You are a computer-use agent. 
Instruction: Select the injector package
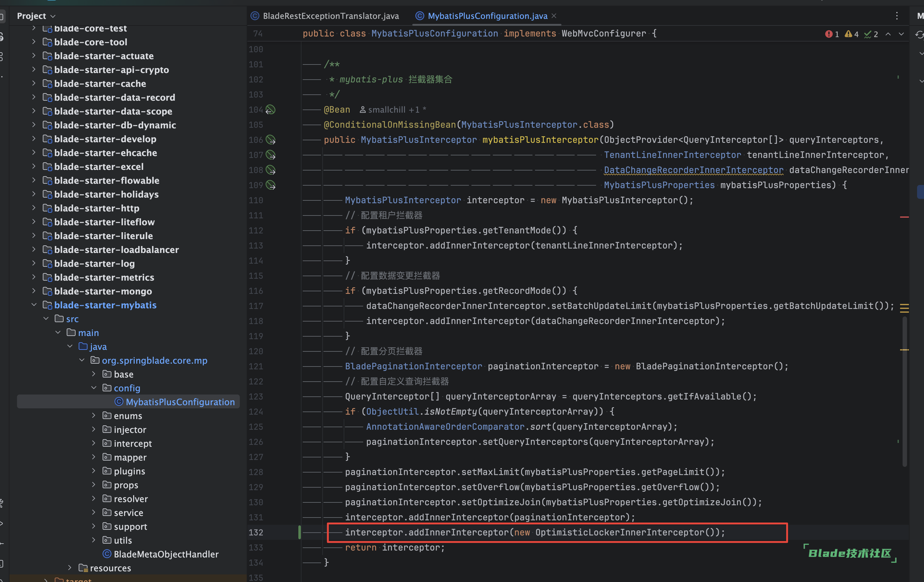(x=130, y=429)
